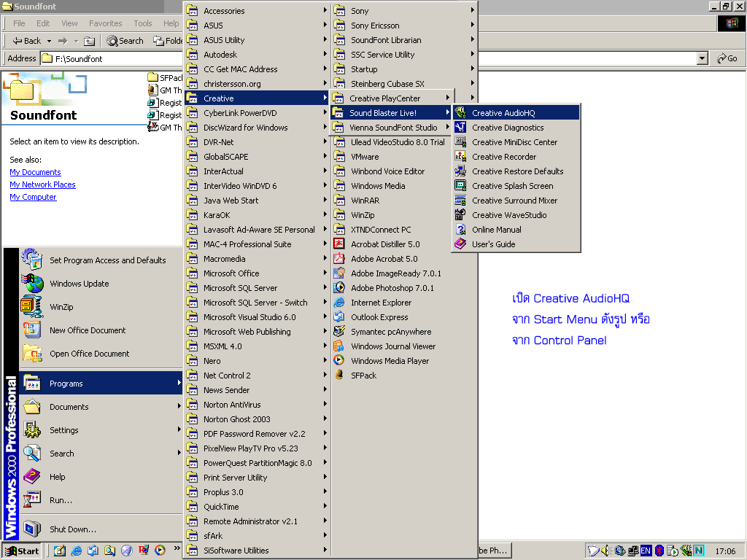
Task: Open Help in the Start menu
Action: click(101, 477)
